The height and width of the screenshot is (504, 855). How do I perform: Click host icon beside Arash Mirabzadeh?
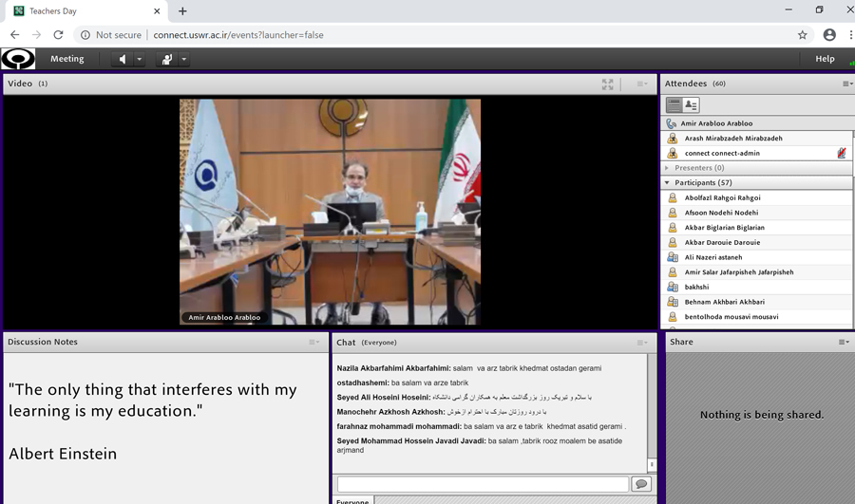[673, 139]
